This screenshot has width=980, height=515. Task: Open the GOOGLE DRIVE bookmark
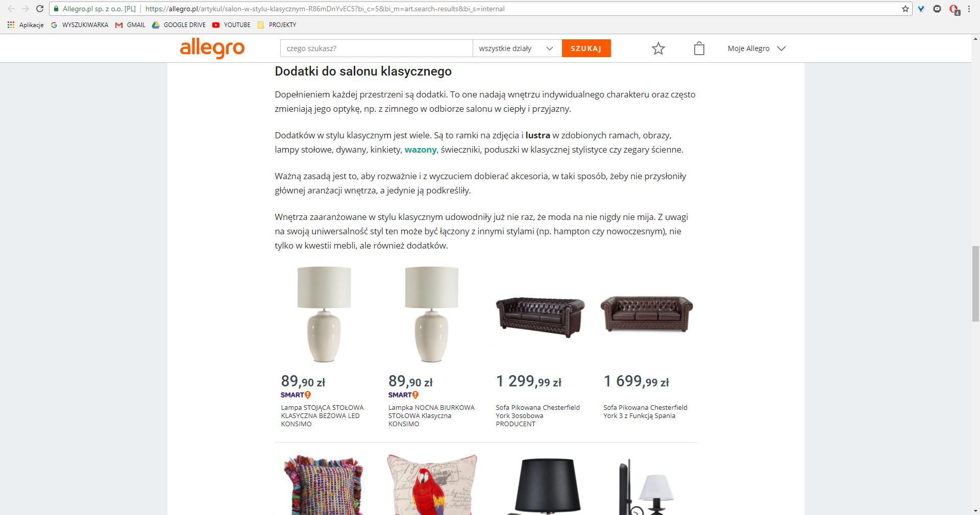[179, 24]
